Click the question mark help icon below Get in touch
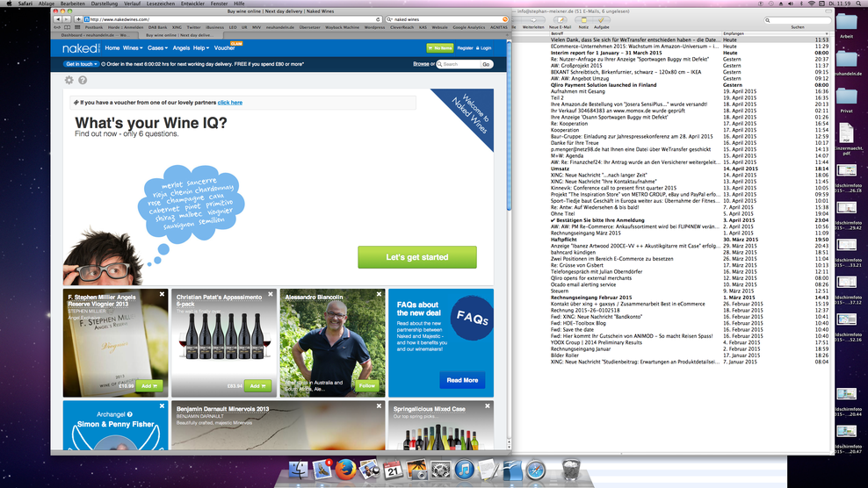 pos(83,80)
